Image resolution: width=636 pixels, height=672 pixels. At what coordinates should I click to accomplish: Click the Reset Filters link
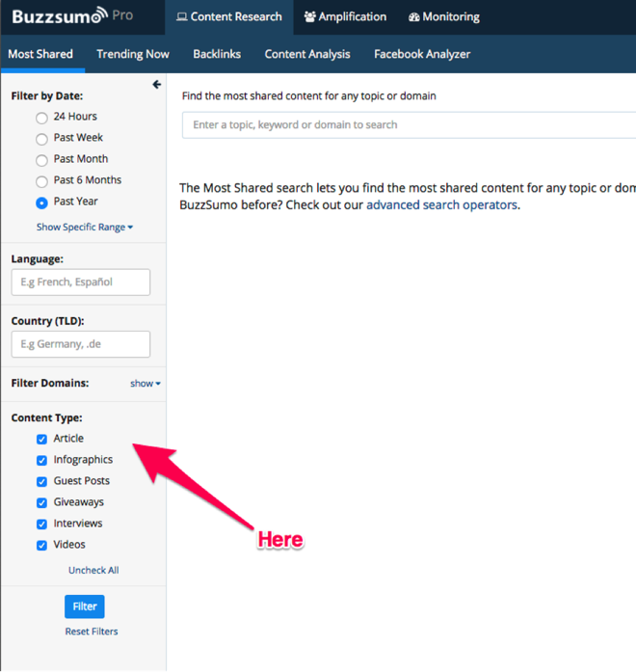click(92, 632)
